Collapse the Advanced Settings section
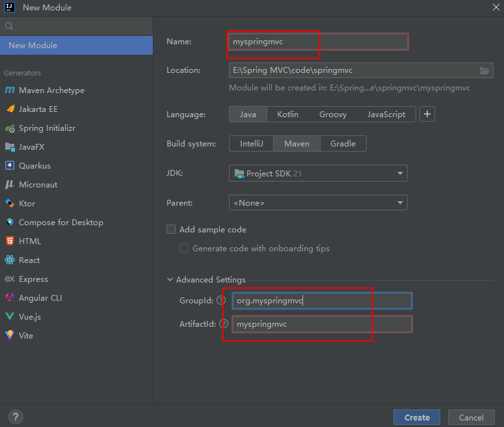Screen dimensions: 504x427 [x=170, y=280]
